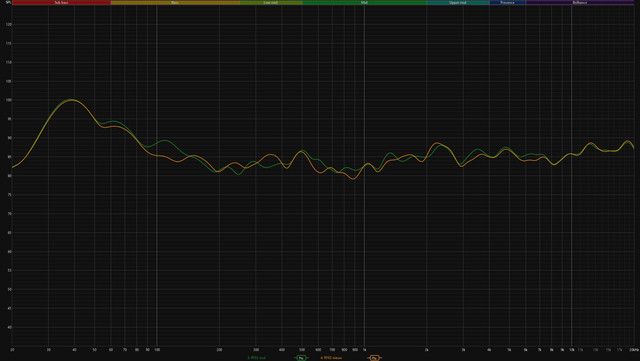Click the 10k label on the frequency axis
Image resolution: width=640 pixels, height=361 pixels.
tap(571, 350)
